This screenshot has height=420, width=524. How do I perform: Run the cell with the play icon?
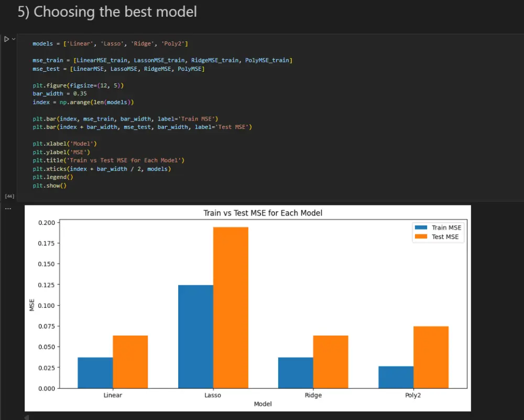pyautogui.click(x=6, y=38)
